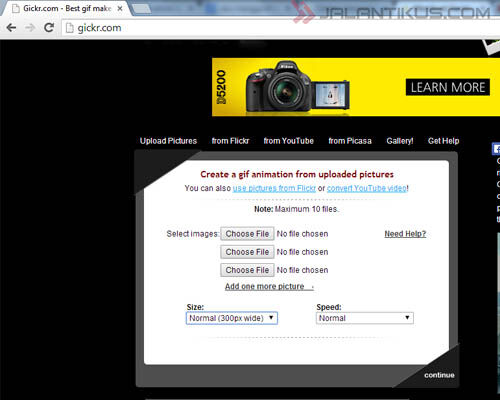Click the browser forward arrow
The height and width of the screenshot is (400, 500).
click(30, 28)
